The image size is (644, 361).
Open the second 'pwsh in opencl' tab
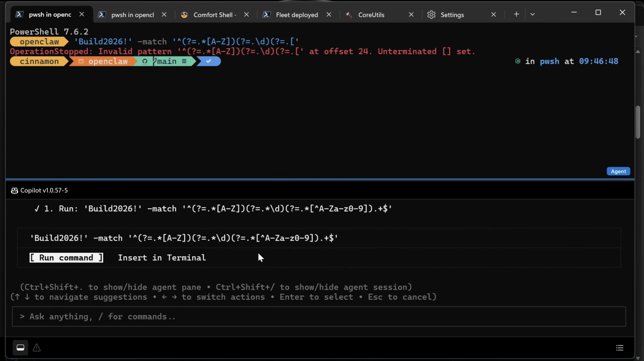(133, 14)
